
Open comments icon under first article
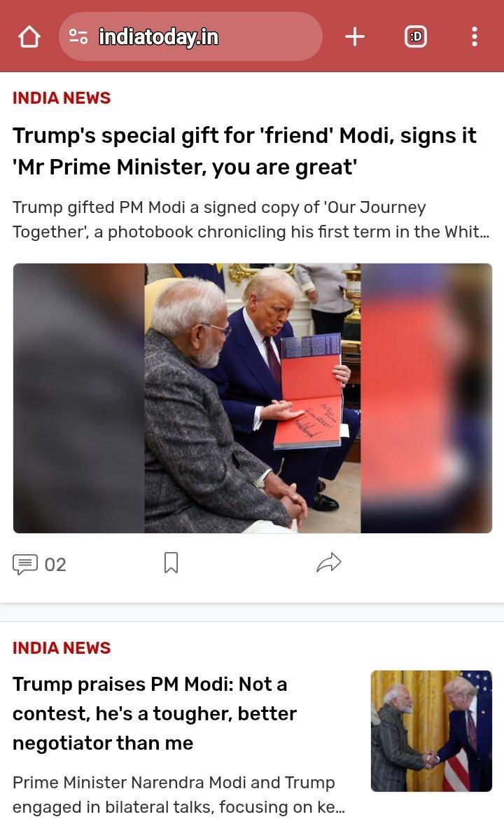point(25,564)
